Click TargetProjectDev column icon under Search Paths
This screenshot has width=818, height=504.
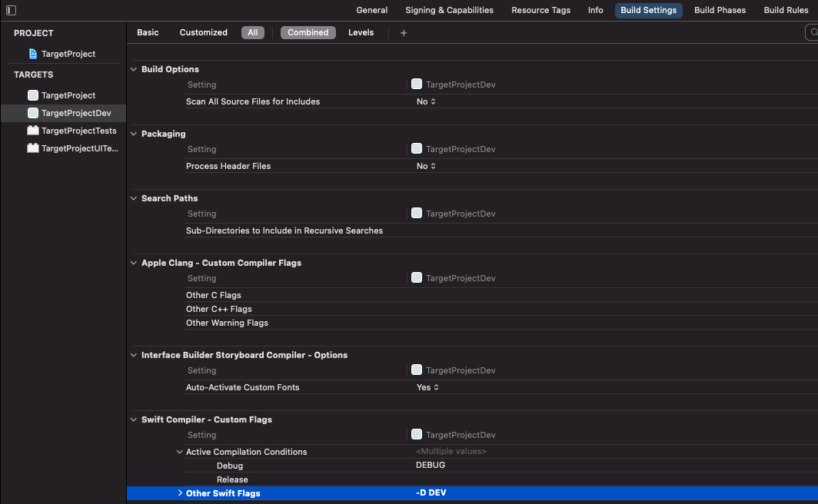click(x=417, y=213)
